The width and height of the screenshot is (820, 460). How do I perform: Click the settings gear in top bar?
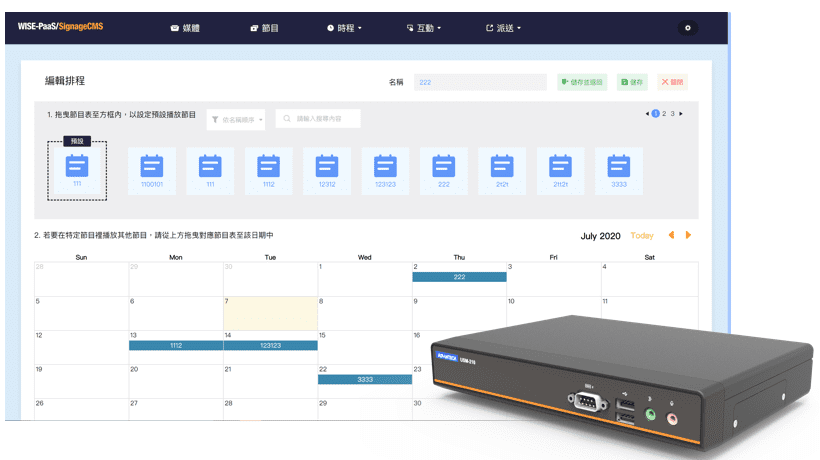point(686,28)
